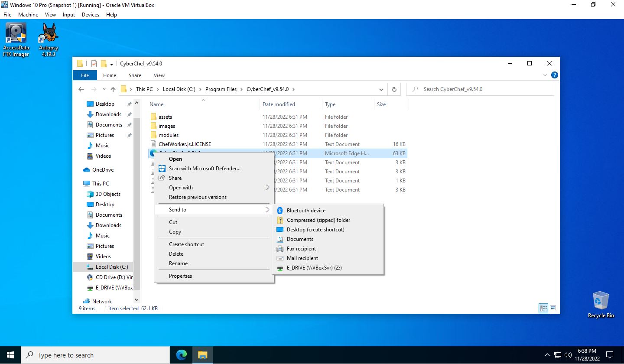
Task: Select ChefWorker.js.LICENSE file
Action: tap(185, 144)
